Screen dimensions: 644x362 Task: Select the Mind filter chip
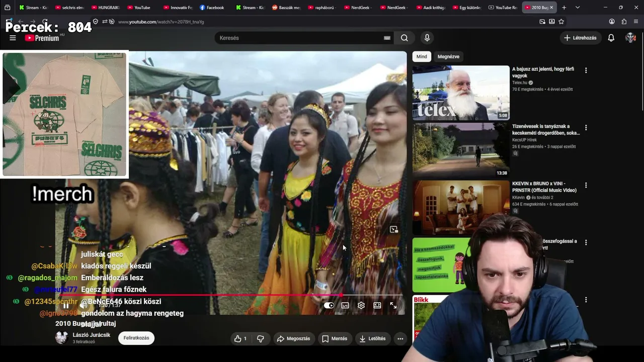pos(422,57)
